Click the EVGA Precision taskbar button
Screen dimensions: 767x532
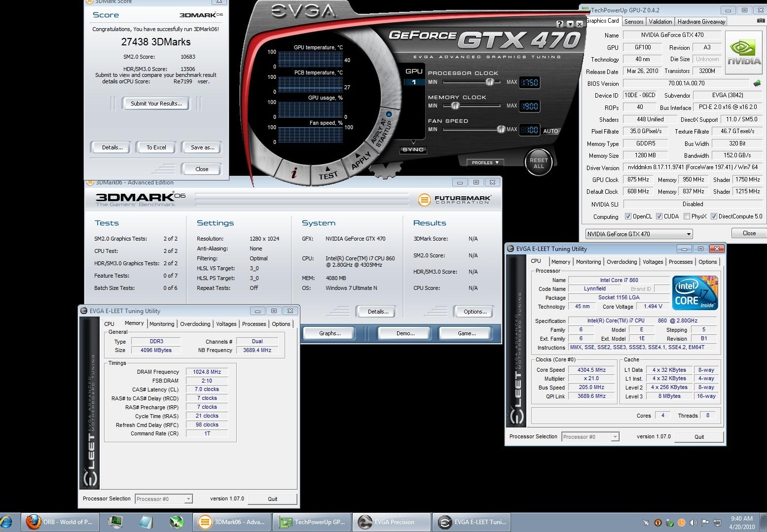pos(392,522)
